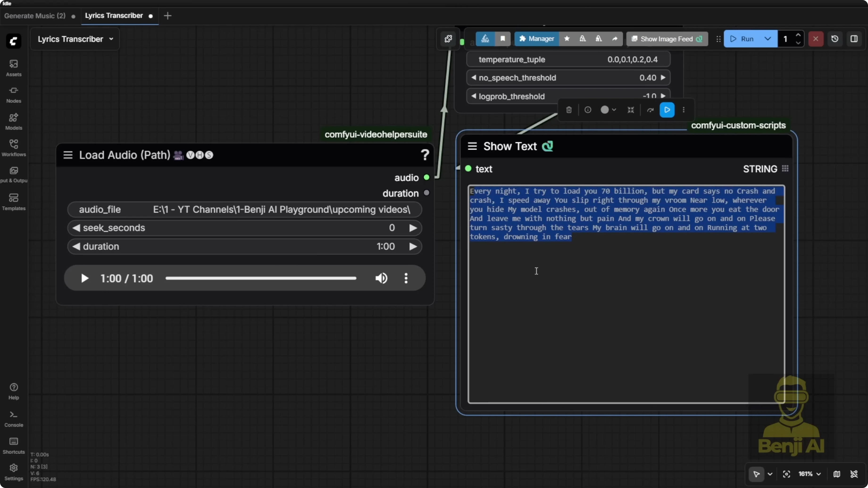
Task: Open node info from the floating toolbar
Action: click(x=588, y=110)
